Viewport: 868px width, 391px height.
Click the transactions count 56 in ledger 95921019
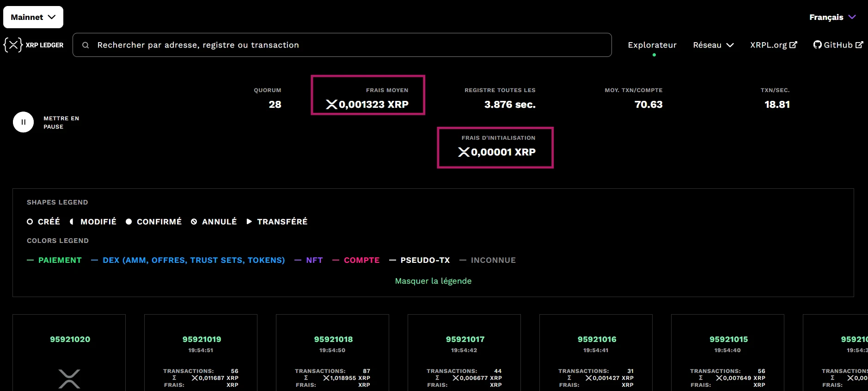(x=235, y=371)
